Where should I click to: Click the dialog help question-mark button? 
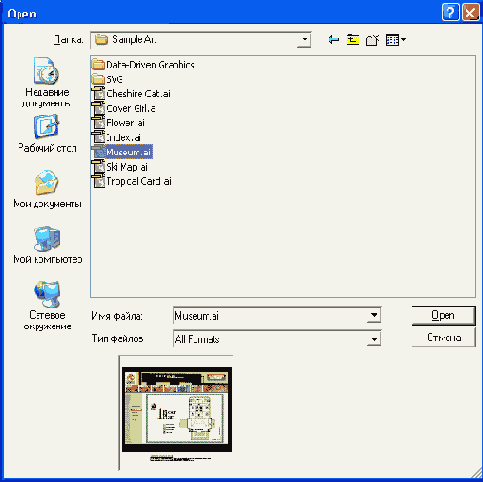tap(450, 13)
